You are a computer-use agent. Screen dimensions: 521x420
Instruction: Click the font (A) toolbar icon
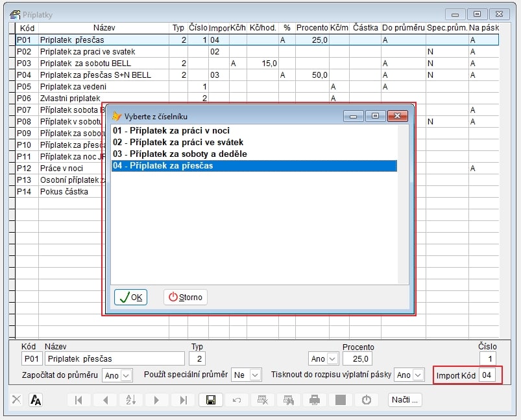coord(36,400)
